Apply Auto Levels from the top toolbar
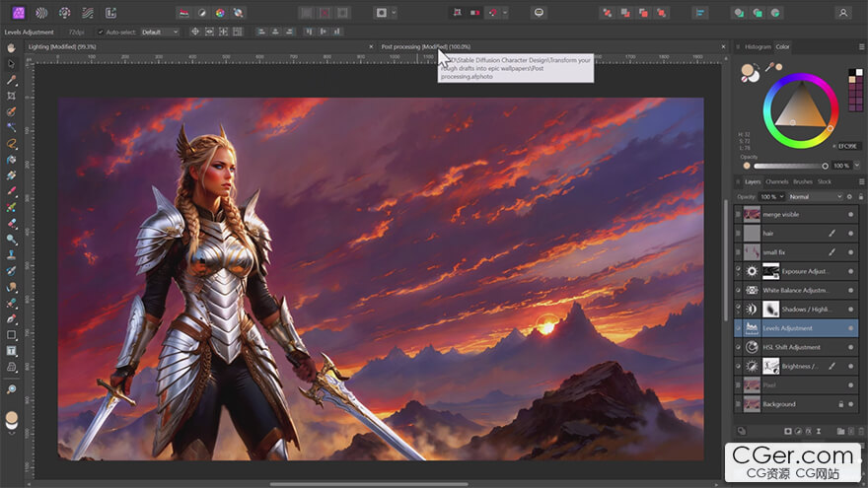 point(183,13)
